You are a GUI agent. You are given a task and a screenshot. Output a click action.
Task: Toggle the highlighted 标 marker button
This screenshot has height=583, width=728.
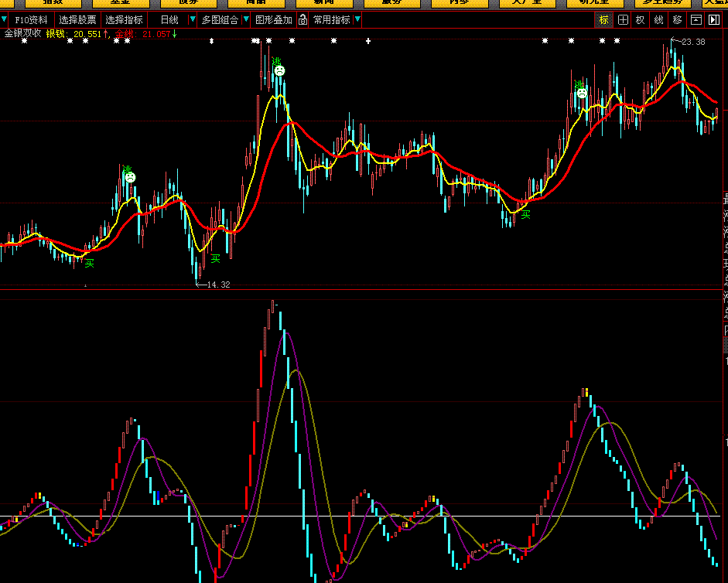[x=603, y=20]
